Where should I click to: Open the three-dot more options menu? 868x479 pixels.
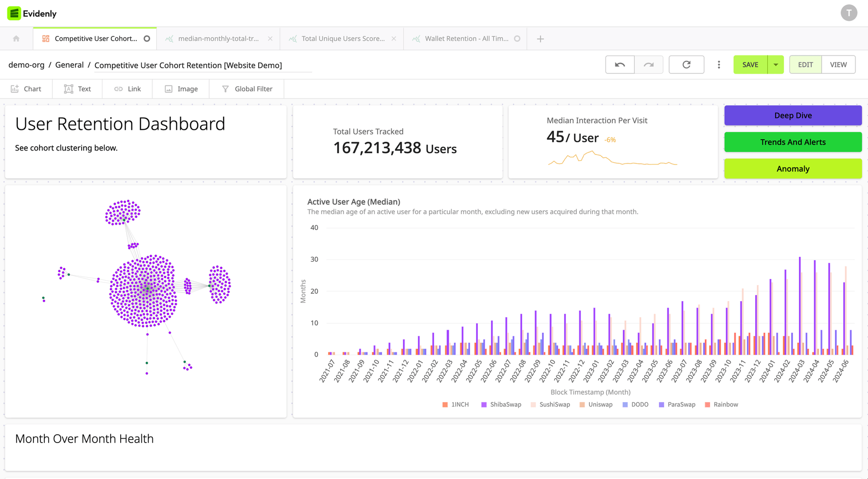(719, 65)
